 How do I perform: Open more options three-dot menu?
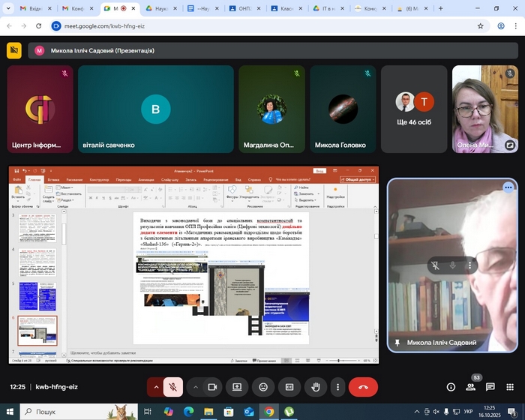337,387
